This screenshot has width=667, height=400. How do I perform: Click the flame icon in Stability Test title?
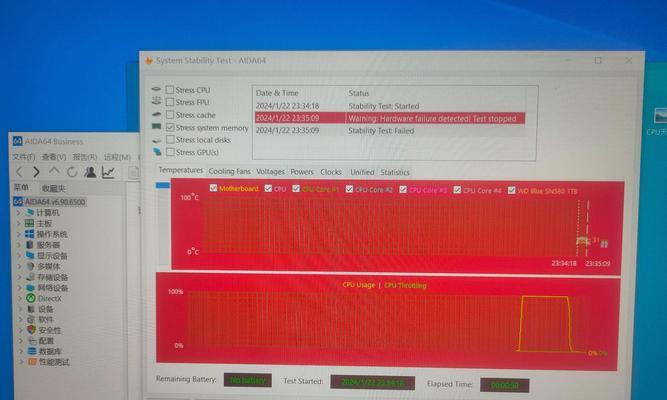pyautogui.click(x=149, y=60)
